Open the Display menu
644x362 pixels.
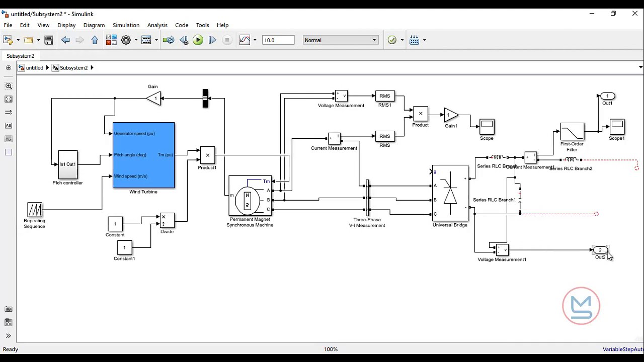[66, 25]
